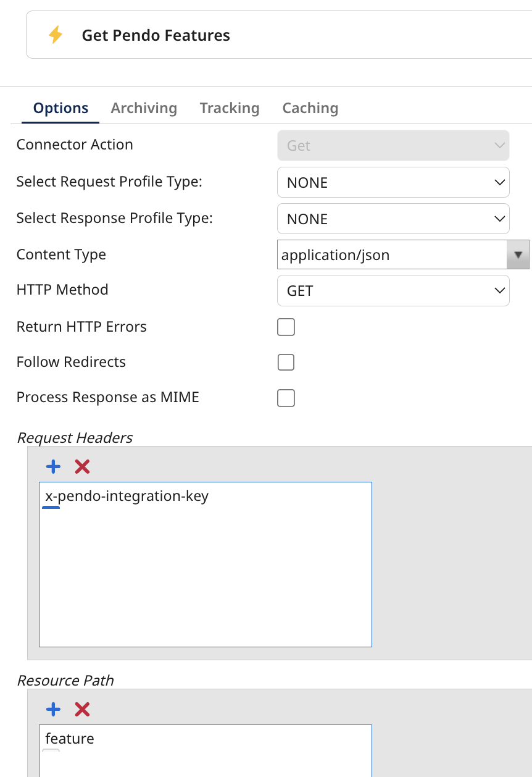Image resolution: width=532 pixels, height=777 pixels.
Task: Select the x-pendo-integration-key header entry
Action: pyautogui.click(x=127, y=496)
